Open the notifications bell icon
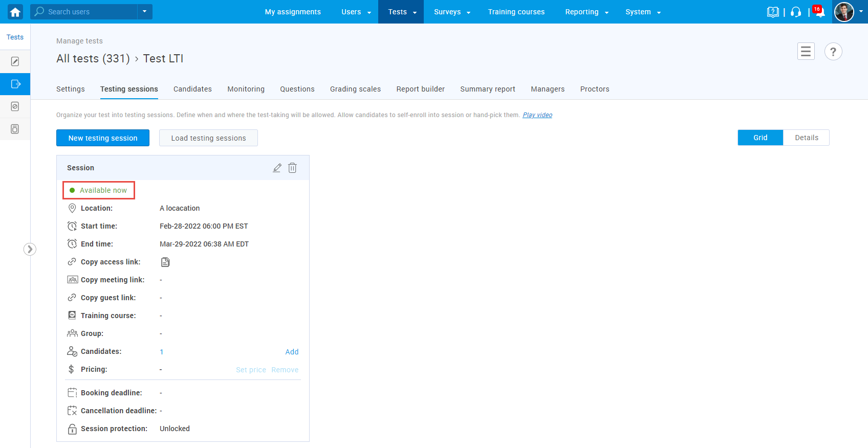The image size is (868, 448). [819, 12]
